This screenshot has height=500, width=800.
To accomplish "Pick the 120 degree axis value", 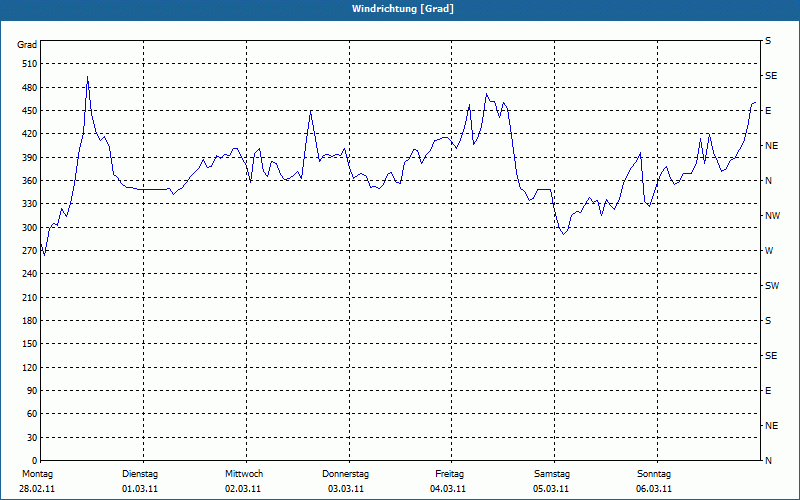I will (x=30, y=367).
